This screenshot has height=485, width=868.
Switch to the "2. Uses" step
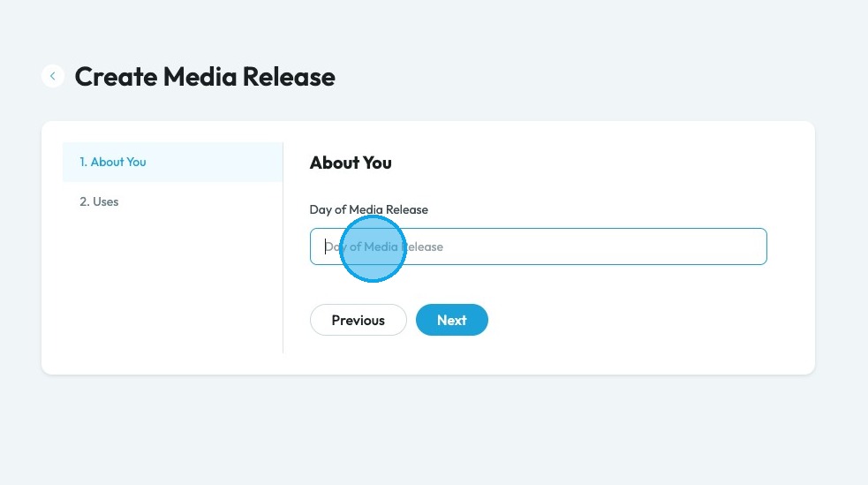pyautogui.click(x=99, y=202)
